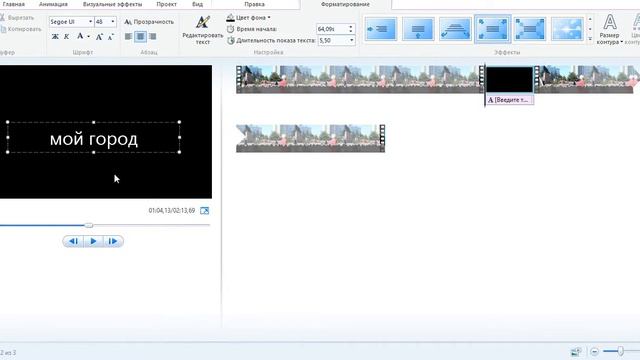Image resolution: width=640 pixels, height=360 pixels.
Task: Select the zoom-out corners text effect
Action: [x=530, y=29]
